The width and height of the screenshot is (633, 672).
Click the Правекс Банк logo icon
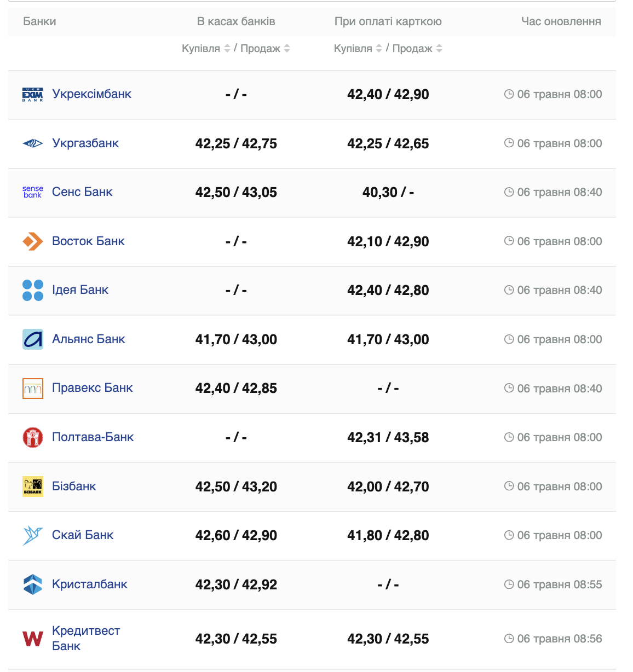(x=32, y=389)
